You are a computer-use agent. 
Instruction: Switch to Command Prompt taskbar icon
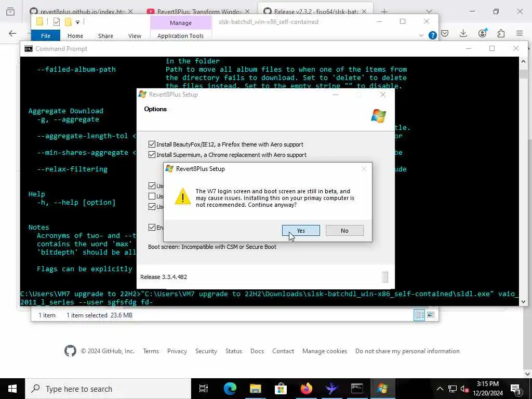click(357, 389)
